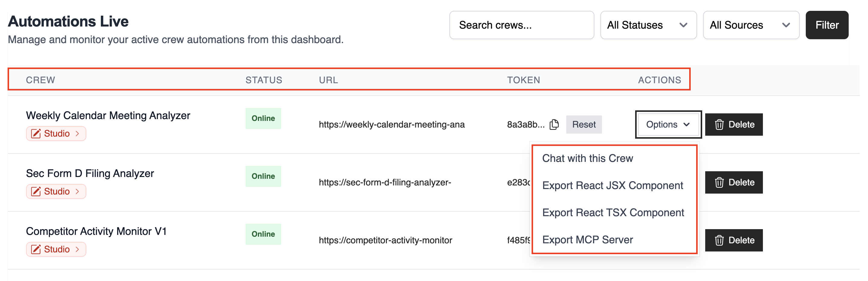868x281 pixels.
Task: Click trash icon in Weekly Calendar row
Action: 719,125
